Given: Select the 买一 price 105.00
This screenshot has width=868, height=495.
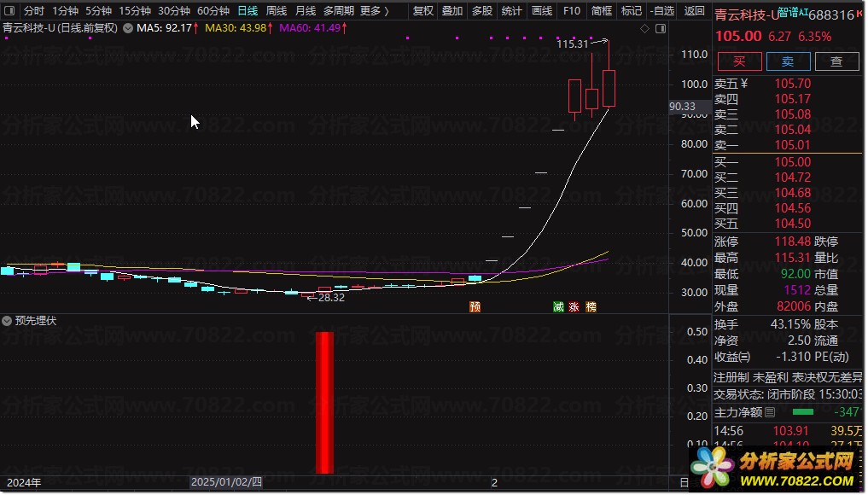Looking at the screenshot, I should (x=793, y=162).
